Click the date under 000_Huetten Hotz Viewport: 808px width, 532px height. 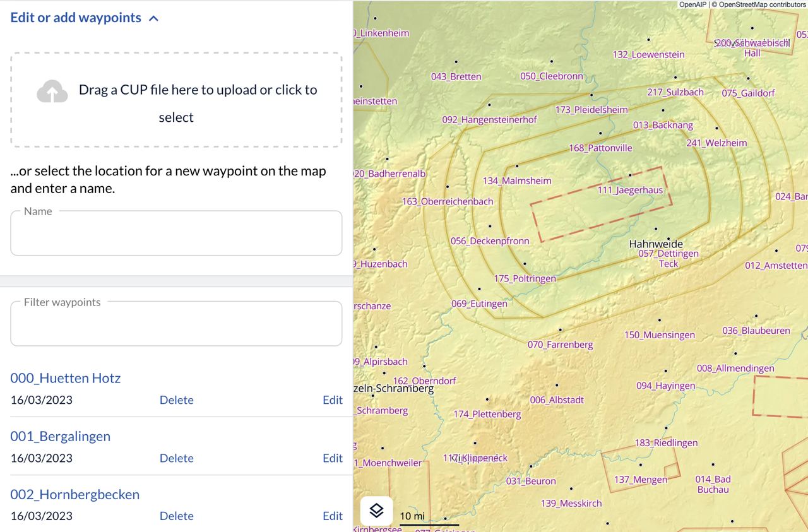click(42, 400)
